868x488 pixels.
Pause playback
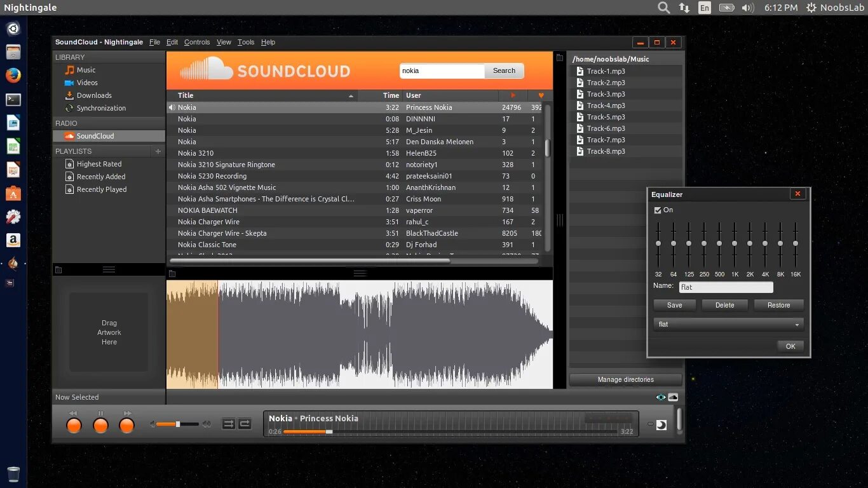[100, 426]
